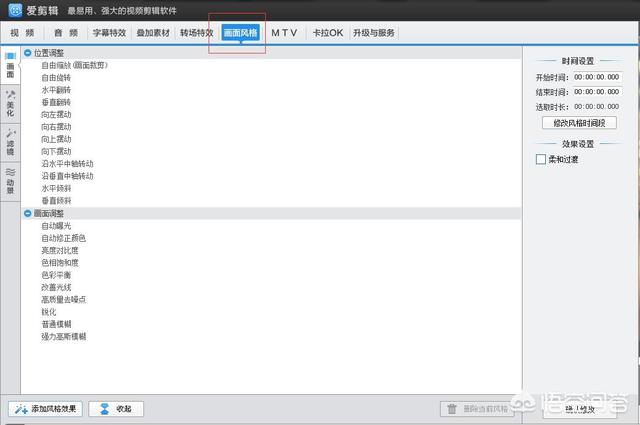Collapse the 位置调整 group
This screenshot has height=425, width=640.
coord(27,52)
